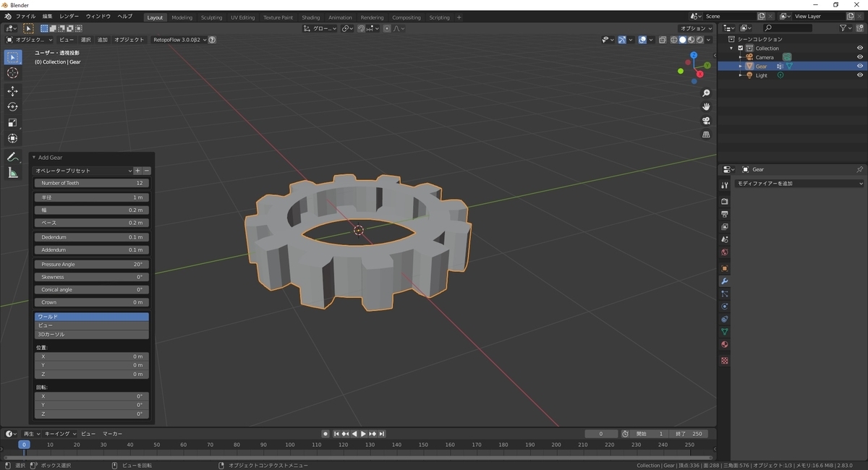868x470 pixels.
Task: Remove operator preset with minus button
Action: click(x=147, y=171)
